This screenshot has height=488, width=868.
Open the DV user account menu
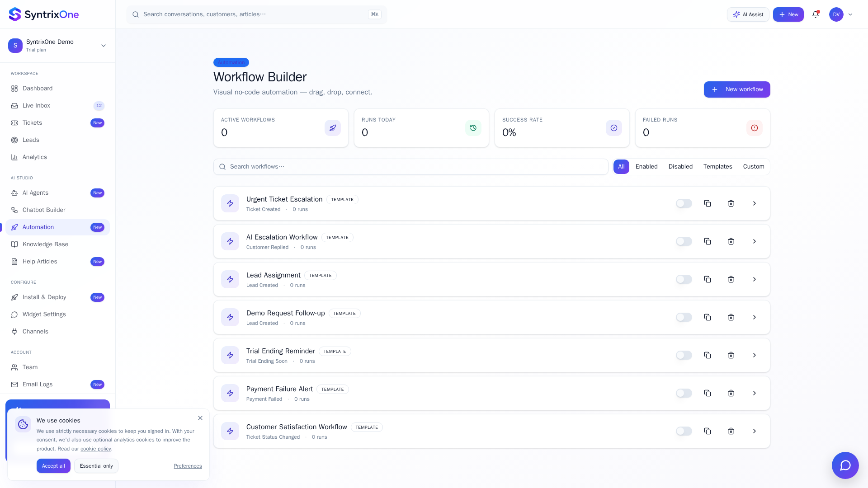coord(841,14)
